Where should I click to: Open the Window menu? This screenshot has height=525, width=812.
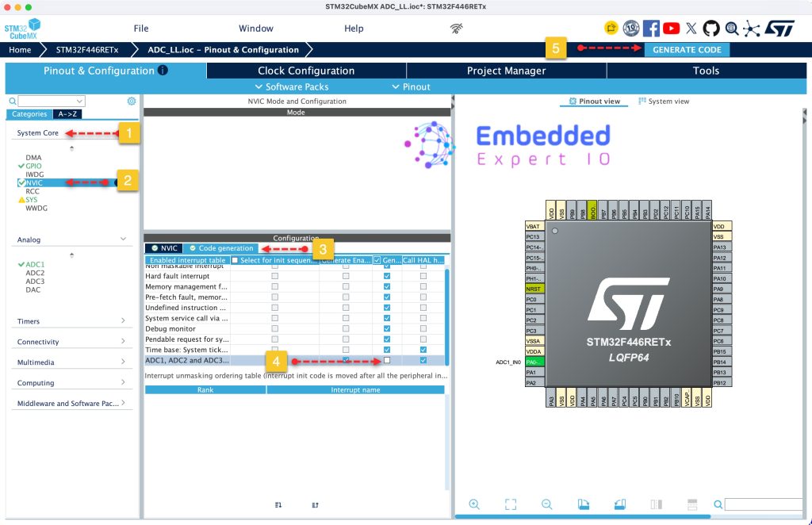click(x=256, y=29)
